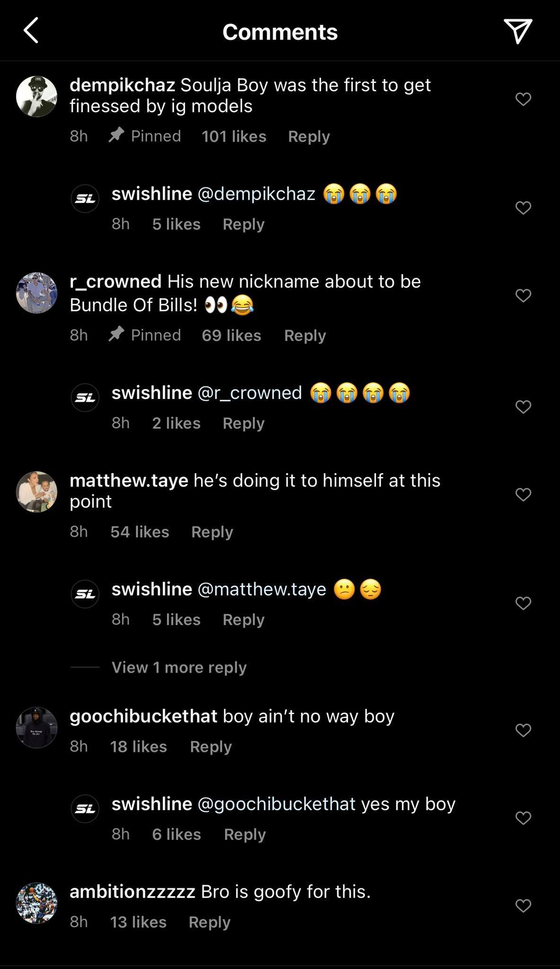The image size is (560, 969).
Task: Like dempikchaz's Soulja Boy comment
Action: (x=523, y=99)
